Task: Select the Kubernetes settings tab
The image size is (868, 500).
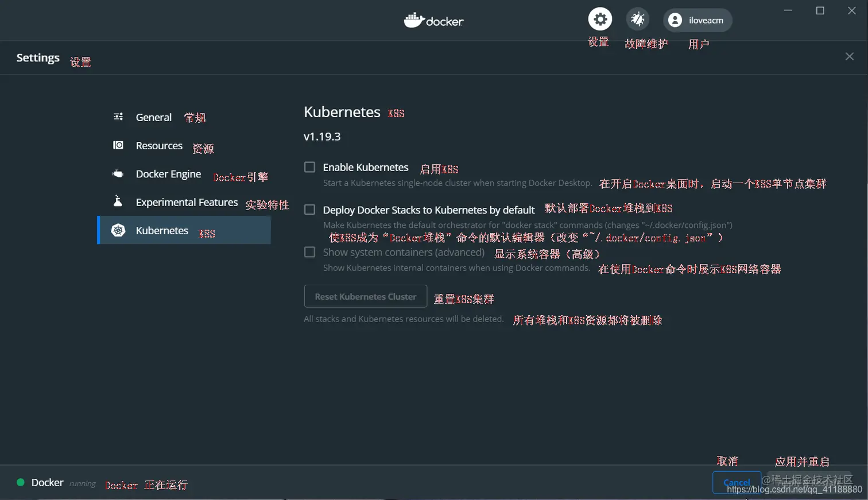Action: pyautogui.click(x=184, y=230)
